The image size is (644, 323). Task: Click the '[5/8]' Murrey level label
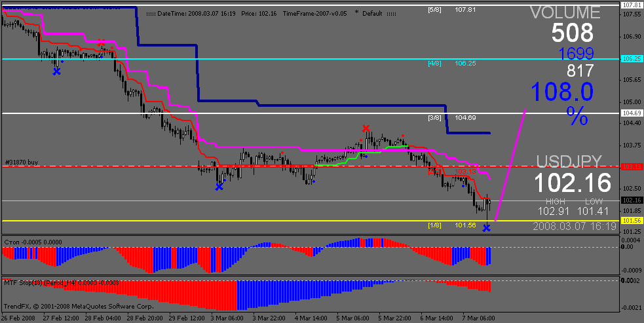tap(434, 9)
